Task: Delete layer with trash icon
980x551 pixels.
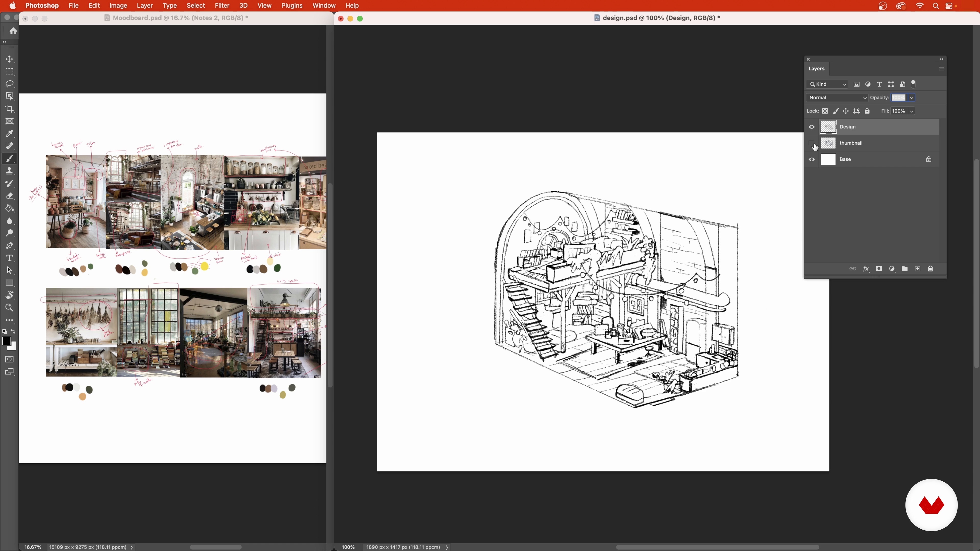Action: (930, 269)
